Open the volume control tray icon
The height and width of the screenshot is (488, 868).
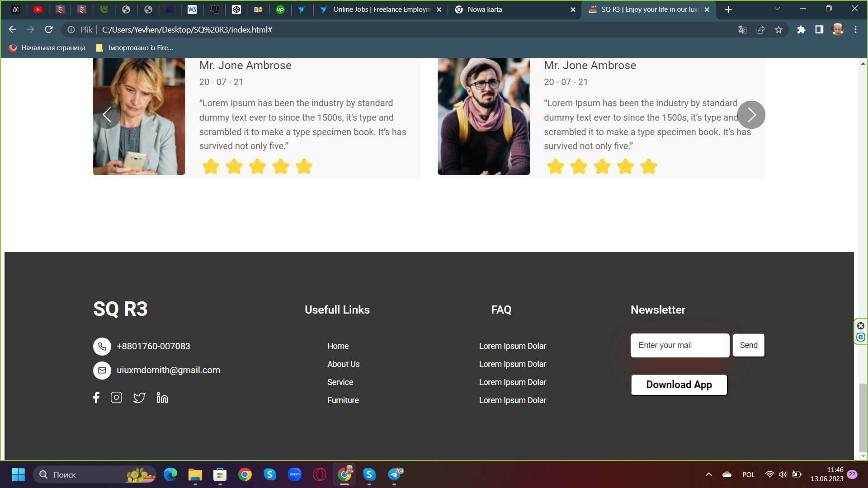(783, 475)
